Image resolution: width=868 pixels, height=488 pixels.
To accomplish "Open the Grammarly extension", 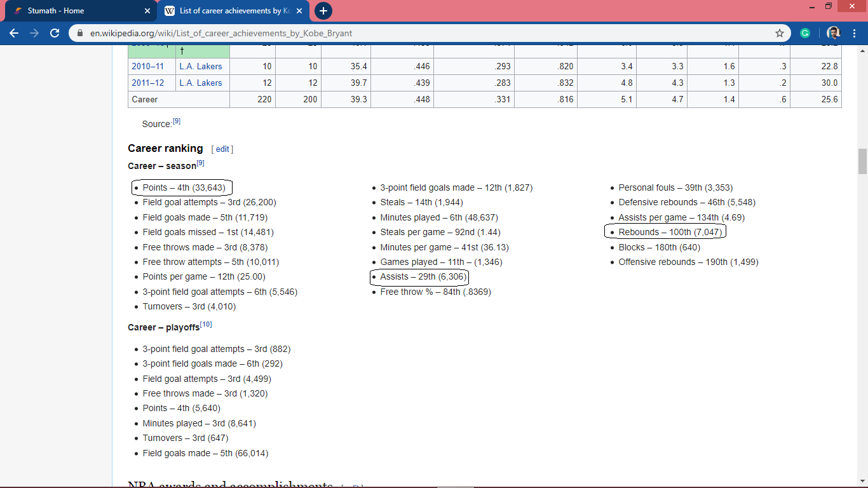I will tap(805, 33).
